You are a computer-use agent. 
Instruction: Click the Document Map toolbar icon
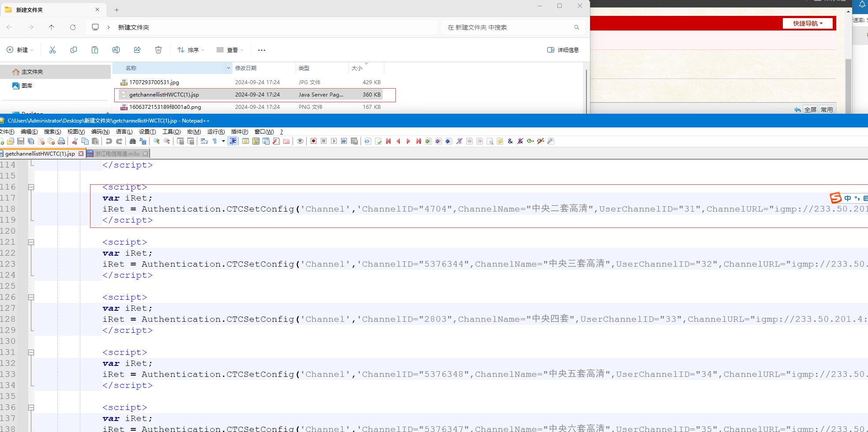(x=256, y=141)
